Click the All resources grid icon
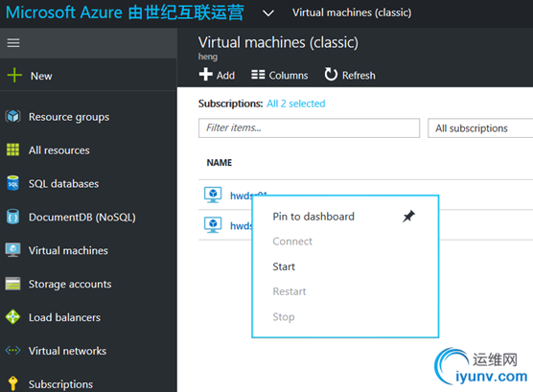533x392 pixels. pyautogui.click(x=12, y=150)
